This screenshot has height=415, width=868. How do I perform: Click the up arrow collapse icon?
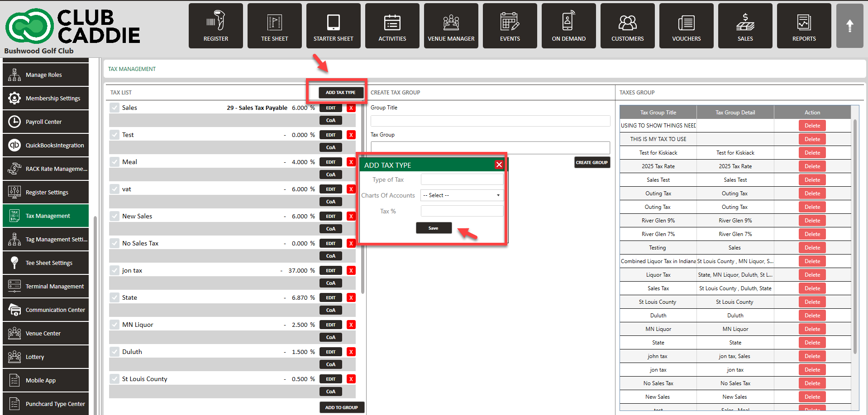point(849,26)
